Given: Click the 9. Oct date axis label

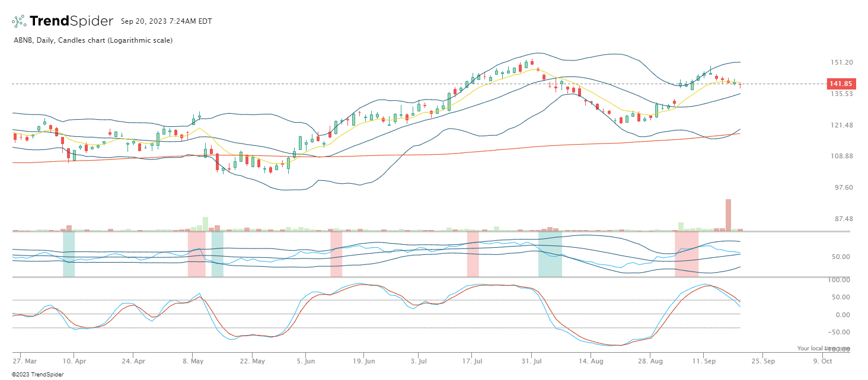Looking at the screenshot, I should 824,360.
